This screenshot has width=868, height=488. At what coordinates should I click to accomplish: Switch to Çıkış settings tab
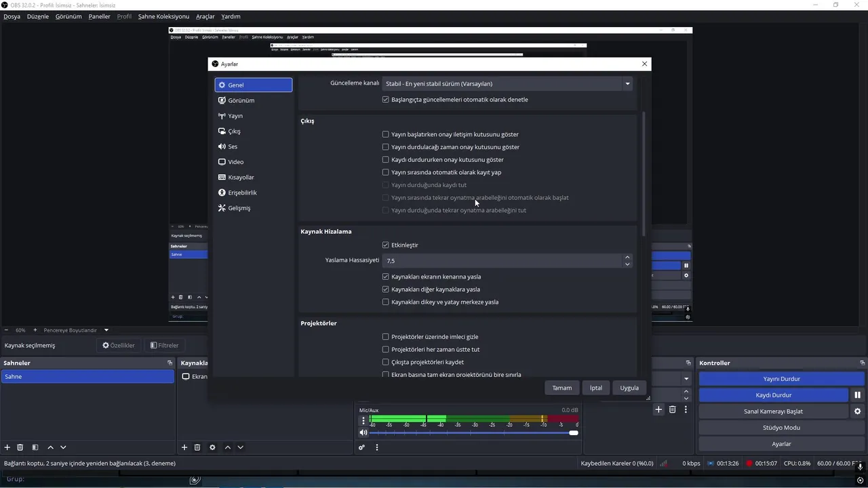click(x=254, y=131)
